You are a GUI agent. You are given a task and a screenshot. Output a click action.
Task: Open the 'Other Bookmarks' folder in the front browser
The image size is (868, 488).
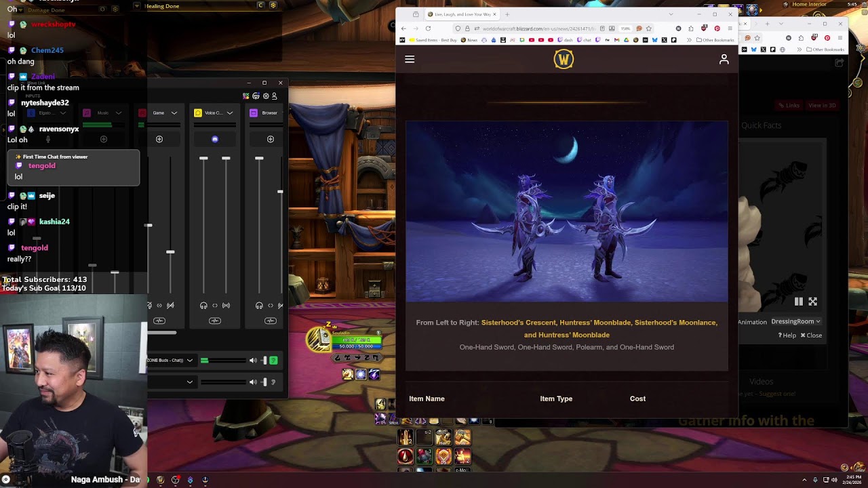(x=715, y=40)
